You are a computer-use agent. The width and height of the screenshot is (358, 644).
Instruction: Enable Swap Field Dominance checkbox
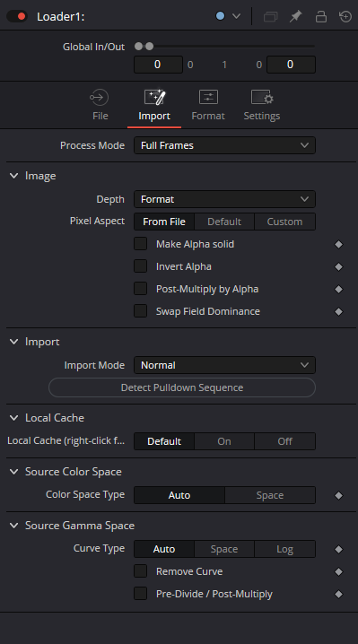tap(141, 311)
